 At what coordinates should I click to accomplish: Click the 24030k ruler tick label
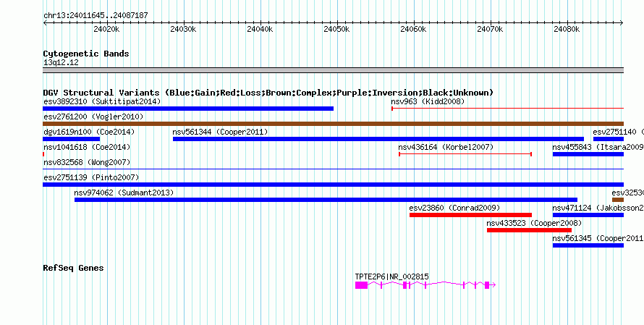click(x=183, y=29)
